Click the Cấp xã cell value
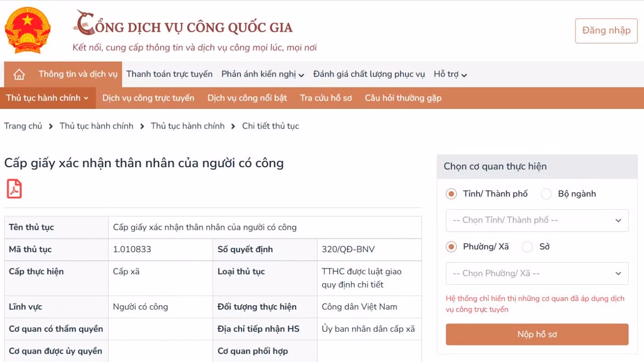This screenshot has height=362, width=644. click(126, 271)
